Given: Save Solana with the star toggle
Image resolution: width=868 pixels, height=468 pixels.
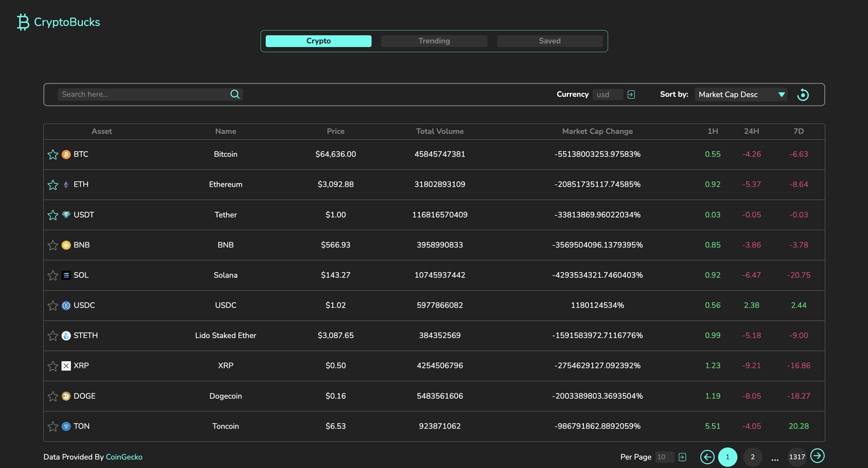Looking at the screenshot, I should pos(53,276).
